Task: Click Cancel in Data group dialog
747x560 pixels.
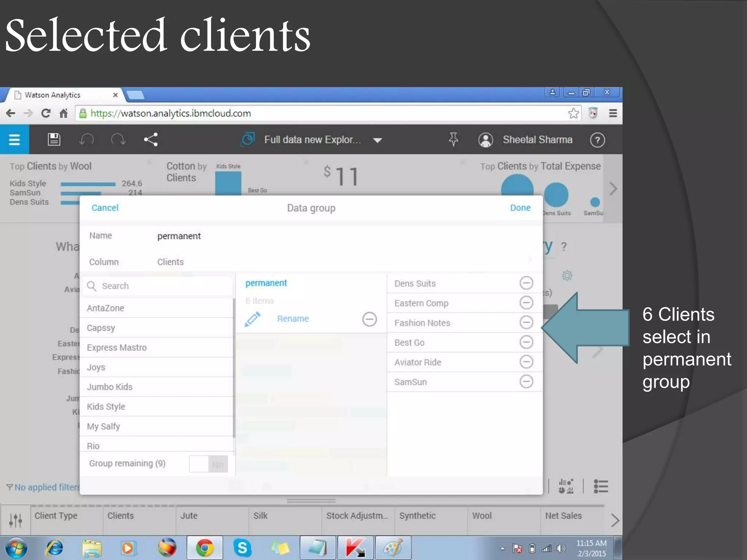Action: pos(105,208)
